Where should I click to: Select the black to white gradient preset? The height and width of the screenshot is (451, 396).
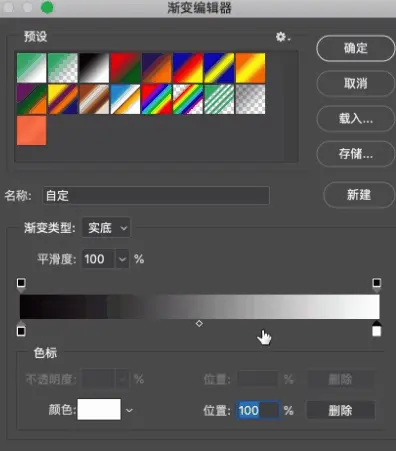point(94,68)
